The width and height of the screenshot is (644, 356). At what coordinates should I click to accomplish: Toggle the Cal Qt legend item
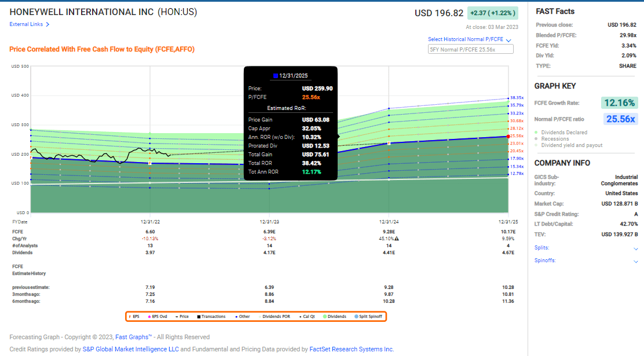point(307,317)
